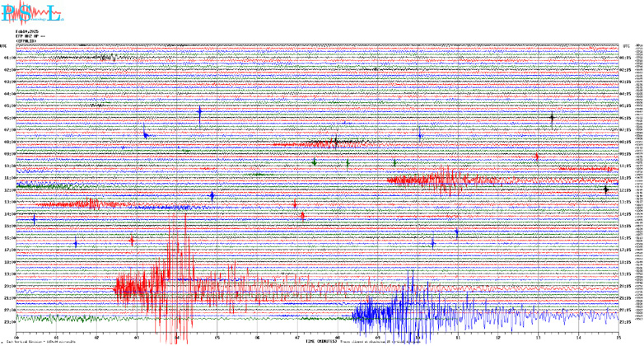Select the 05:00 hour label on left axis
The width and height of the screenshot is (644, 346).
pos(8,105)
